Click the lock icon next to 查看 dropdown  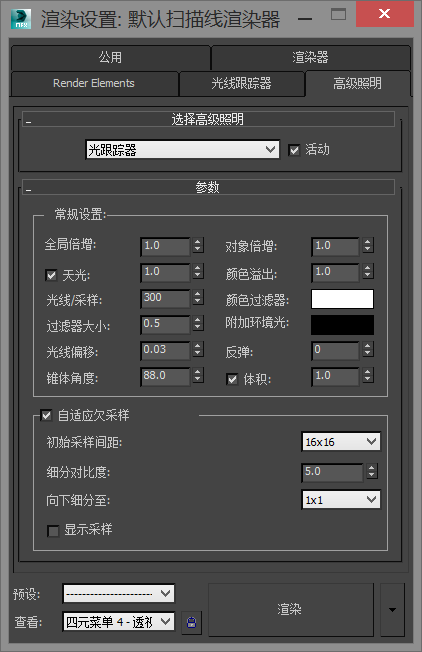click(192, 622)
